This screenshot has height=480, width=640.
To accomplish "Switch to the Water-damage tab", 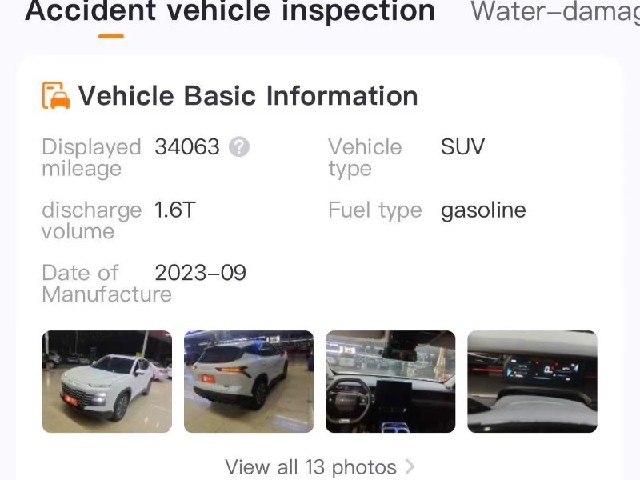I will pos(555,11).
